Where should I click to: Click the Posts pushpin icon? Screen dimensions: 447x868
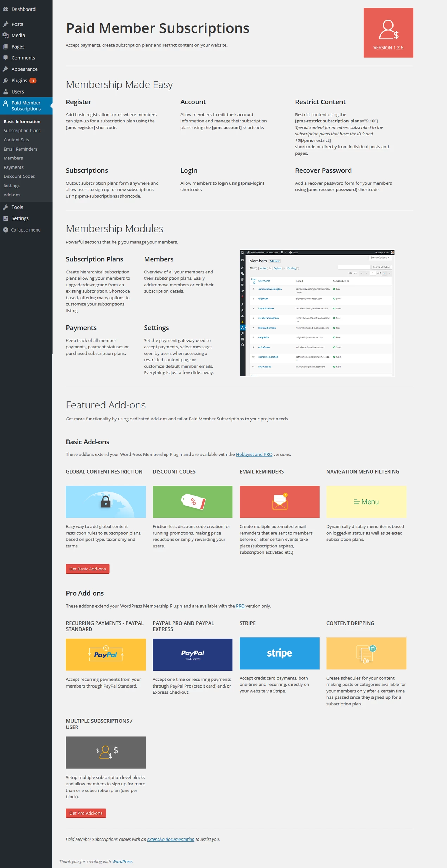(6, 24)
